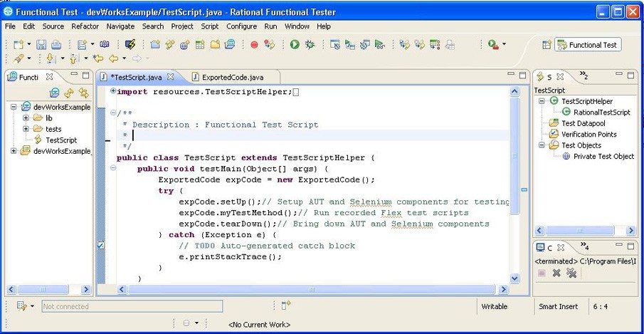644x334 pixels.
Task: Select Test Datapool in Script Explorer
Action: pos(584,123)
